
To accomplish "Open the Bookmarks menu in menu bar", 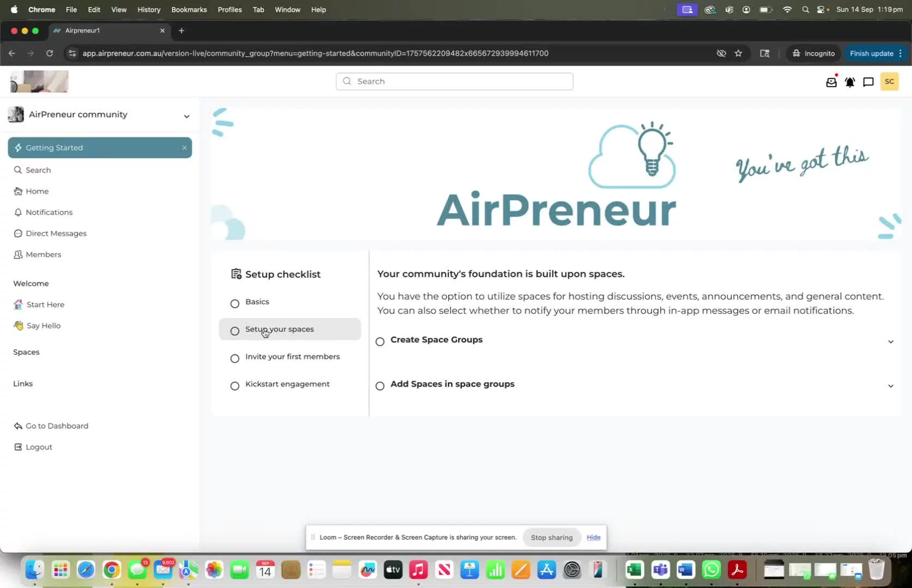I will 189,9.
